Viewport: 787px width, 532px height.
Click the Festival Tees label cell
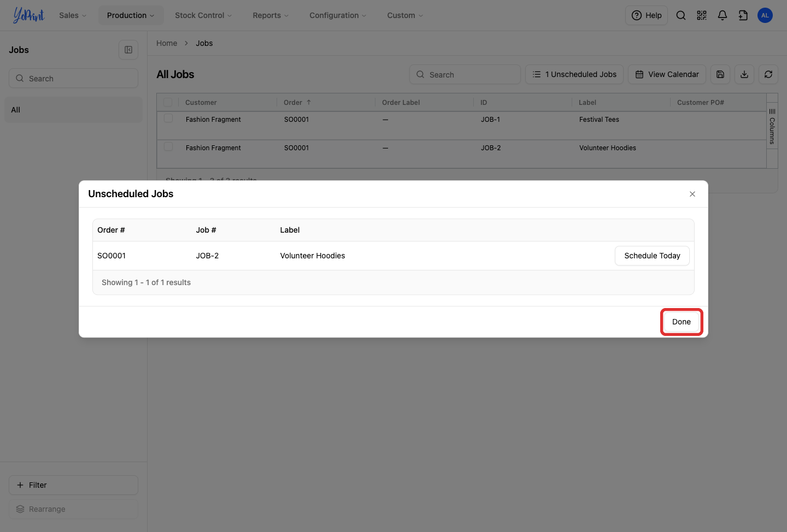[x=599, y=120]
